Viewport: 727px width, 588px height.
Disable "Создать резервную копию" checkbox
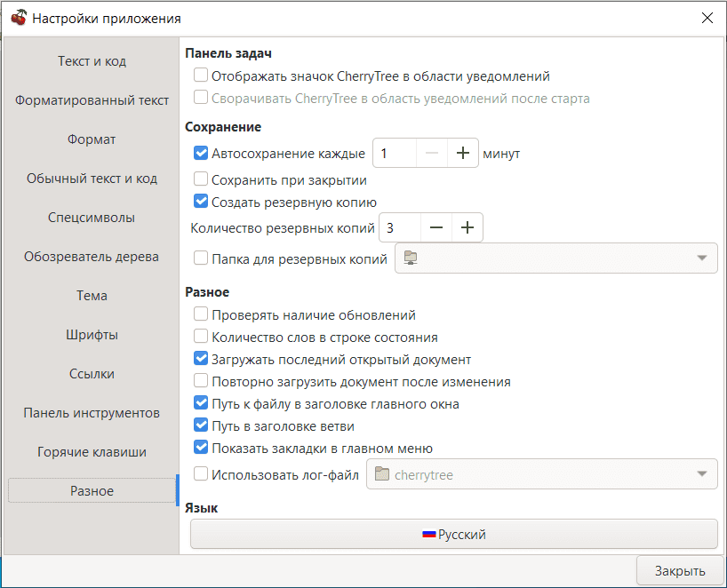click(201, 202)
